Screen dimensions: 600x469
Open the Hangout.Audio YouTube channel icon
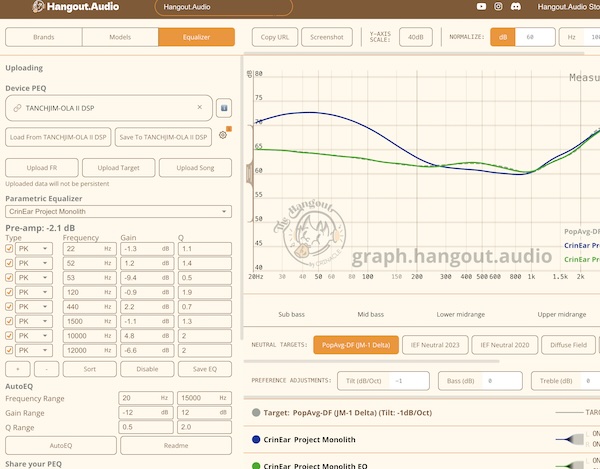pos(481,7)
